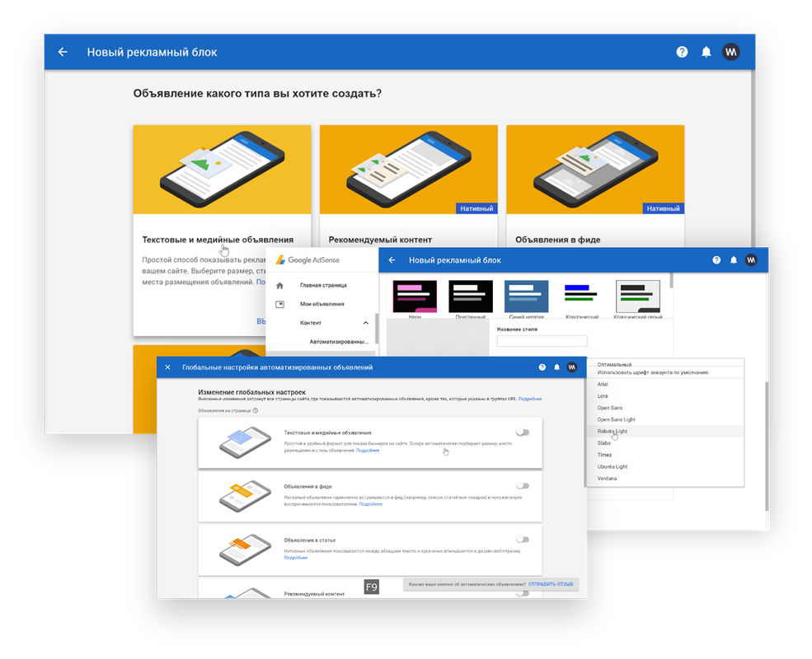Click the back arrow in the top header
The height and width of the screenshot is (659, 812).
click(63, 52)
